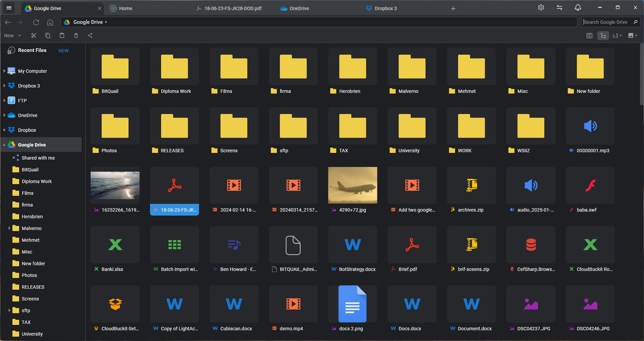Select the 16252266 beach photo thumbnail
The width and height of the screenshot is (644, 341).
115,185
